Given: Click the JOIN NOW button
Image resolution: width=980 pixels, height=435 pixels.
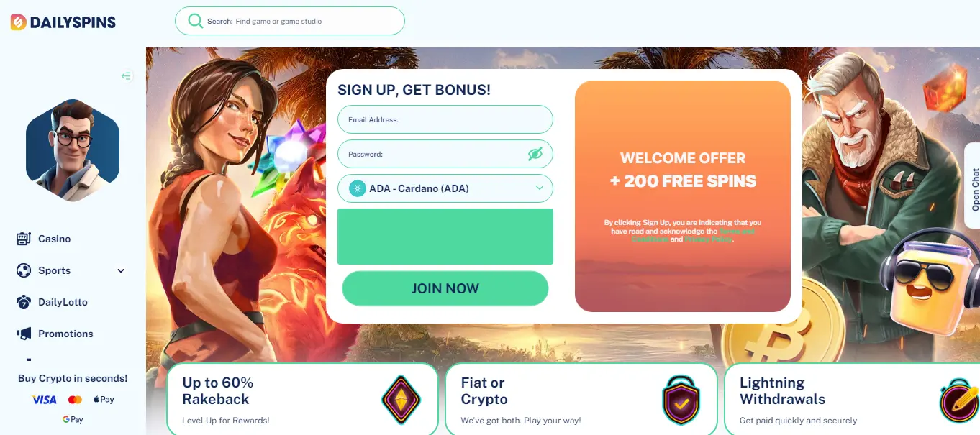Looking at the screenshot, I should pos(445,288).
